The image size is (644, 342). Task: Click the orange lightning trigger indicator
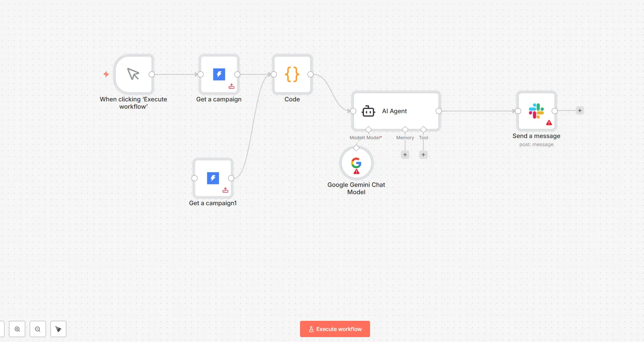pos(106,74)
